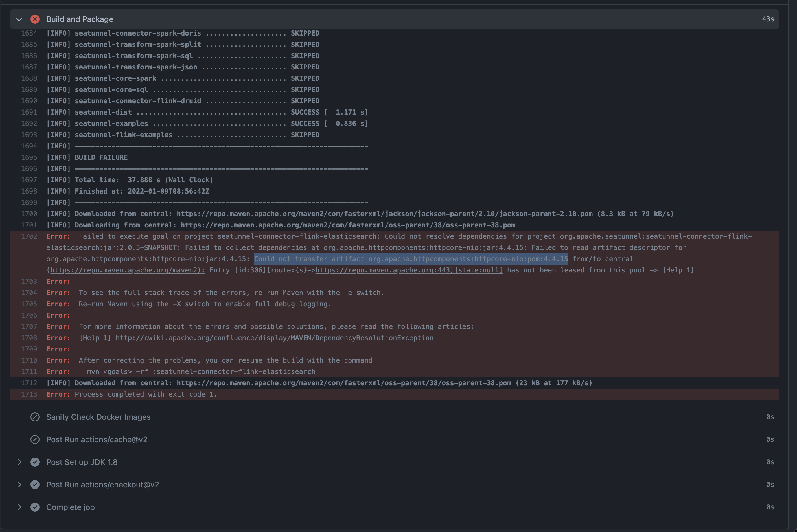Click success checkmark beside Complete job
Viewport: 797px width, 532px height.
point(35,507)
